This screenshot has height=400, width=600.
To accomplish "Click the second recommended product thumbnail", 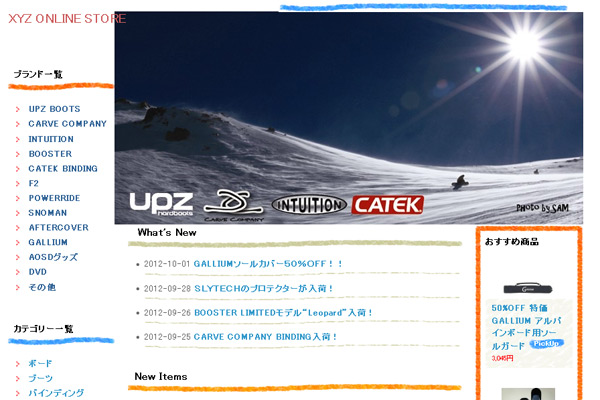I will point(528,394).
